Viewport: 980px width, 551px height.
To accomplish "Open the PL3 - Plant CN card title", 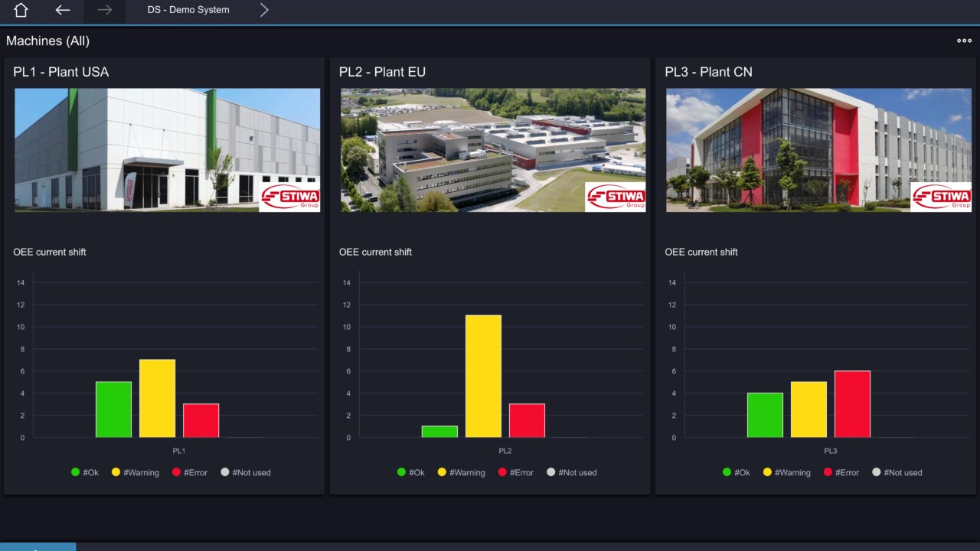I will tap(708, 72).
